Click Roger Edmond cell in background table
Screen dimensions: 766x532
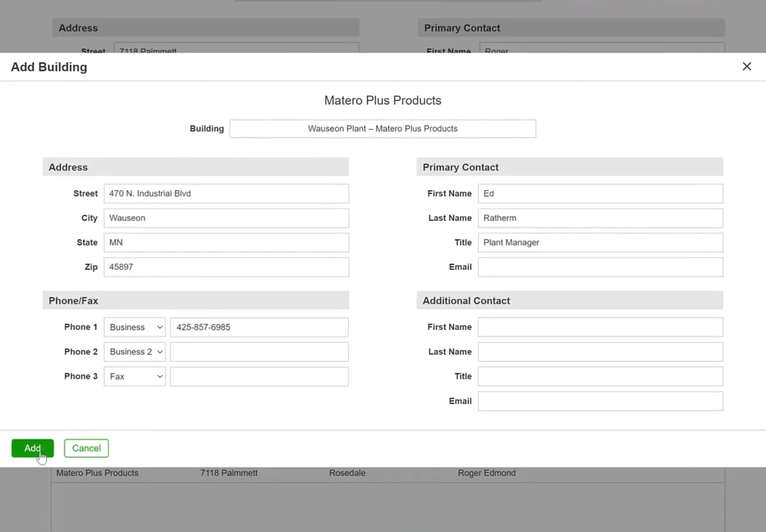tap(486, 473)
